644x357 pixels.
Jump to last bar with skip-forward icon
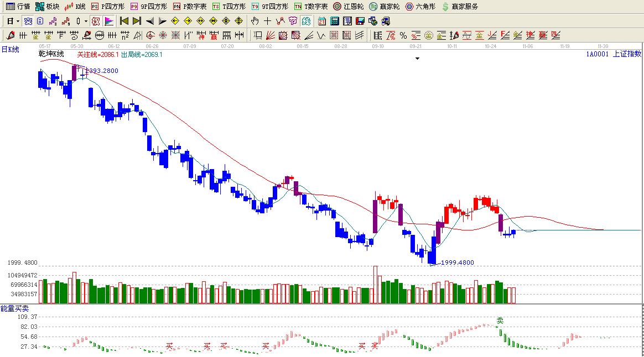pyautogui.click(x=137, y=21)
